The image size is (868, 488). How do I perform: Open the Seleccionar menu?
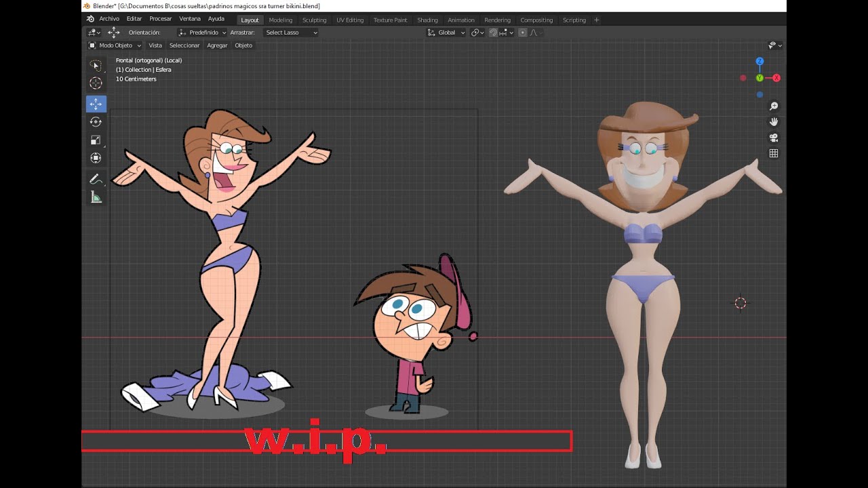(x=184, y=45)
